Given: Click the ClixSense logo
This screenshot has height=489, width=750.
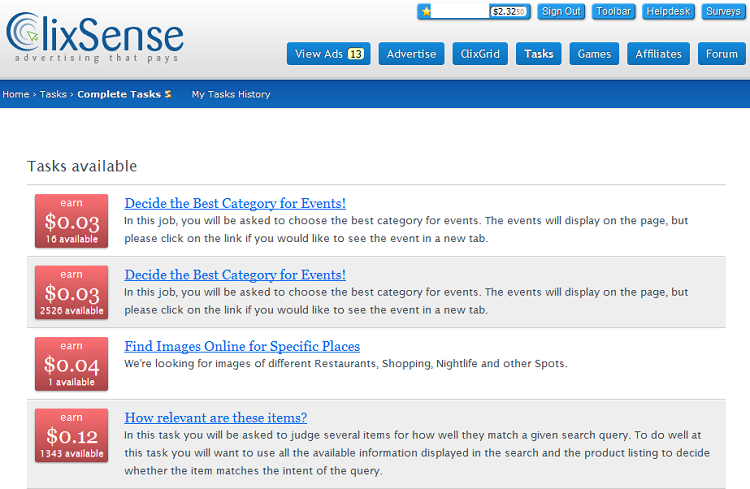Looking at the screenshot, I should [x=95, y=37].
